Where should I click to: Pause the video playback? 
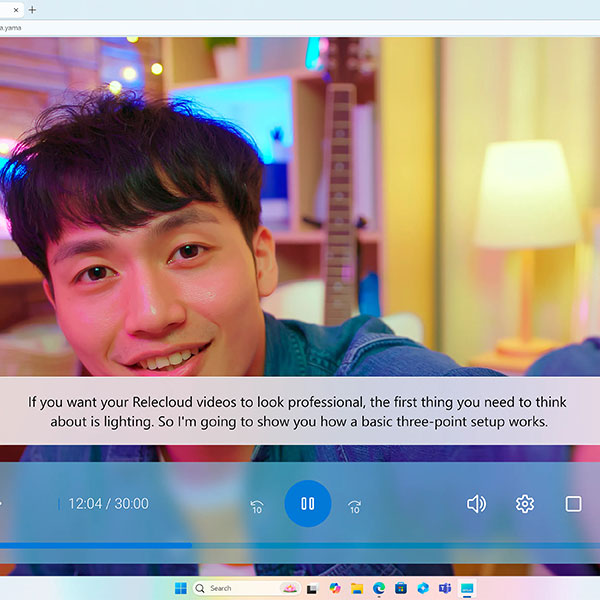307,504
